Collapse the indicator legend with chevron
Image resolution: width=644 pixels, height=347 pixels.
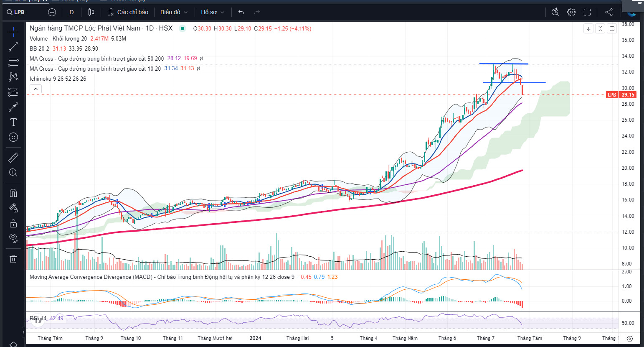(35, 89)
